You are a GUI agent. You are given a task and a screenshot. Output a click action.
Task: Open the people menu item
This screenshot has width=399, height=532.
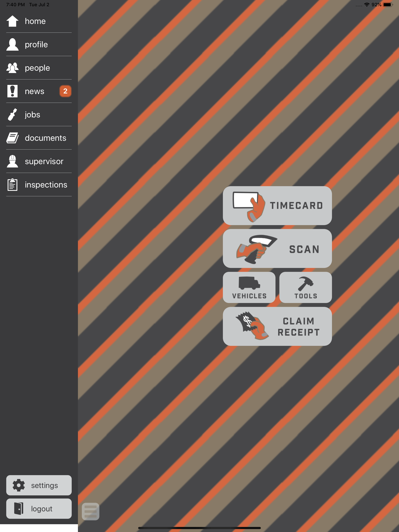coord(39,68)
